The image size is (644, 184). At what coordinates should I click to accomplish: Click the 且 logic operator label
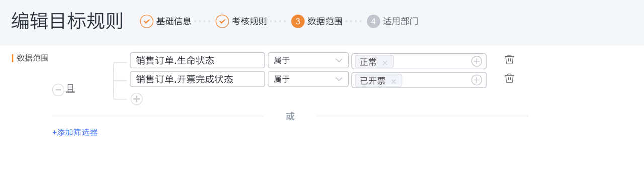point(71,89)
